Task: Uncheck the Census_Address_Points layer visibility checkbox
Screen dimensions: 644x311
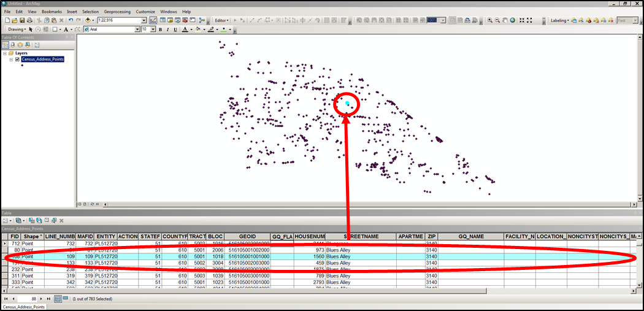Action: tap(17, 60)
